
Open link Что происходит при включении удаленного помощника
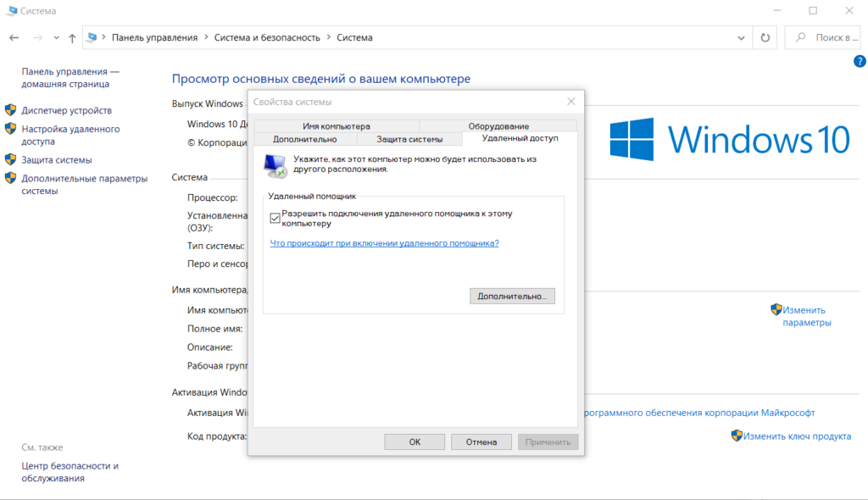coord(384,243)
